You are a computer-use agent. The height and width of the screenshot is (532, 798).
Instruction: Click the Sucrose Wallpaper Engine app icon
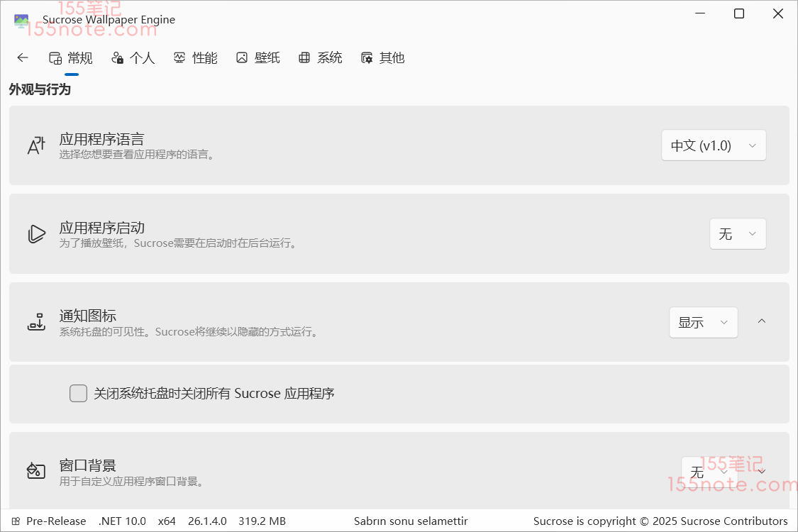coord(22,21)
